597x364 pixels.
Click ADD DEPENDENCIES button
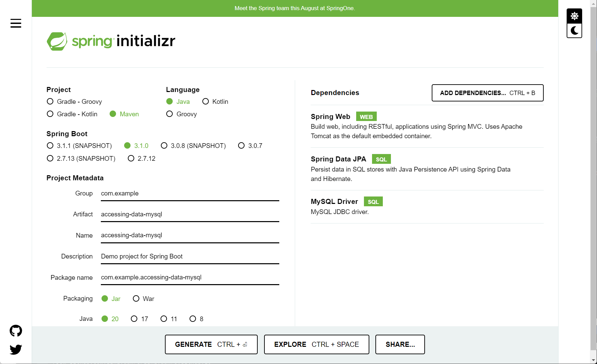[487, 93]
